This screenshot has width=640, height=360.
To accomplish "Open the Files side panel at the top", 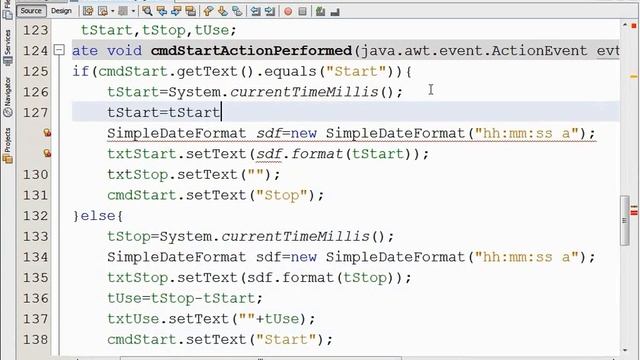I will click(7, 10).
